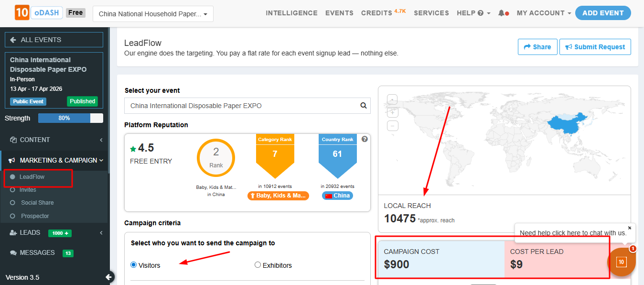644x285 pixels.
Task: Zoom in on the world map
Action: [x=392, y=113]
